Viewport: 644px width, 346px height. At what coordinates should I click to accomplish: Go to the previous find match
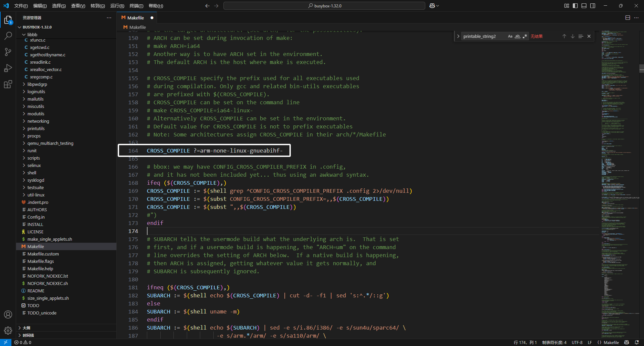click(564, 36)
